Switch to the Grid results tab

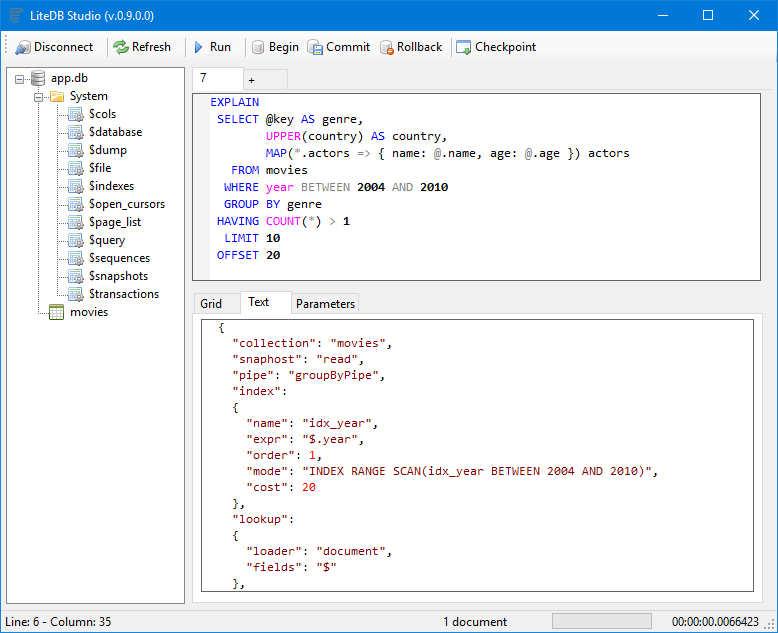tap(211, 303)
